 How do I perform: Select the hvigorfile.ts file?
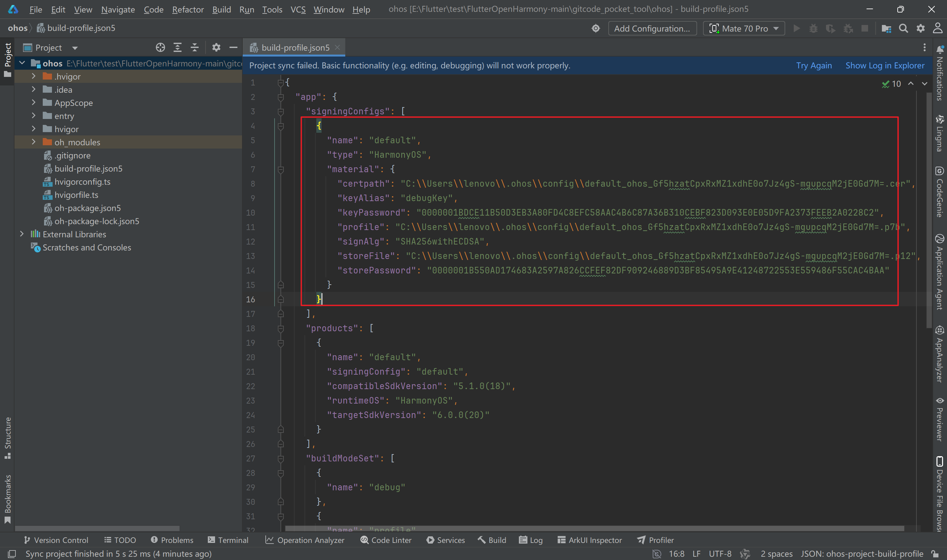pos(76,195)
